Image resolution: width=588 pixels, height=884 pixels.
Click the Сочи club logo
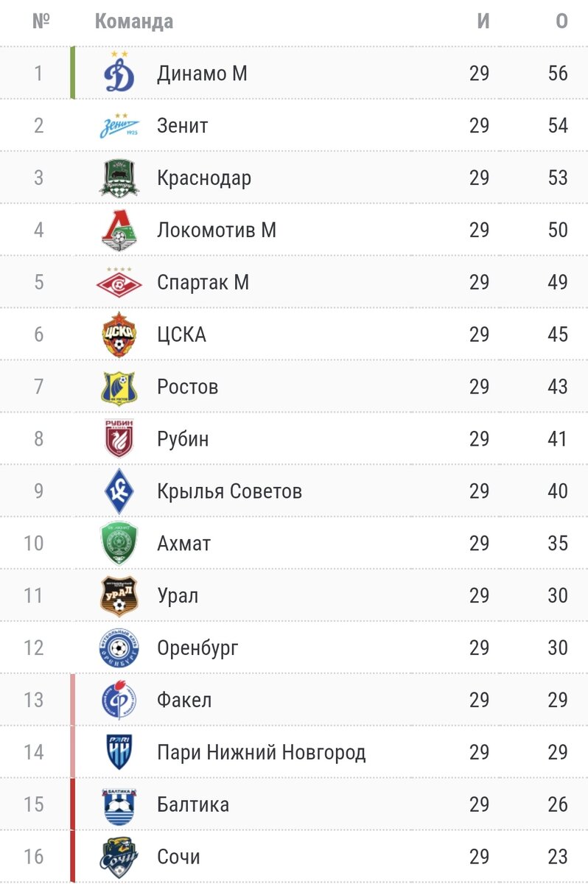(x=119, y=857)
